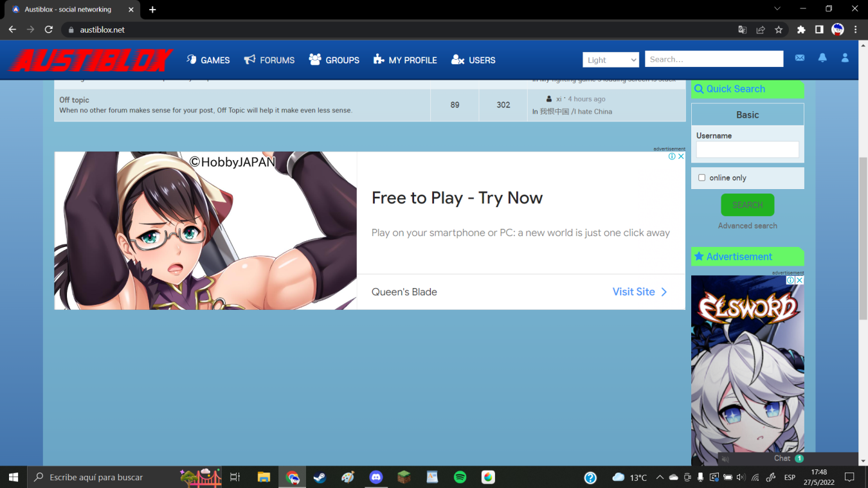Open the Groups page

pos(334,60)
